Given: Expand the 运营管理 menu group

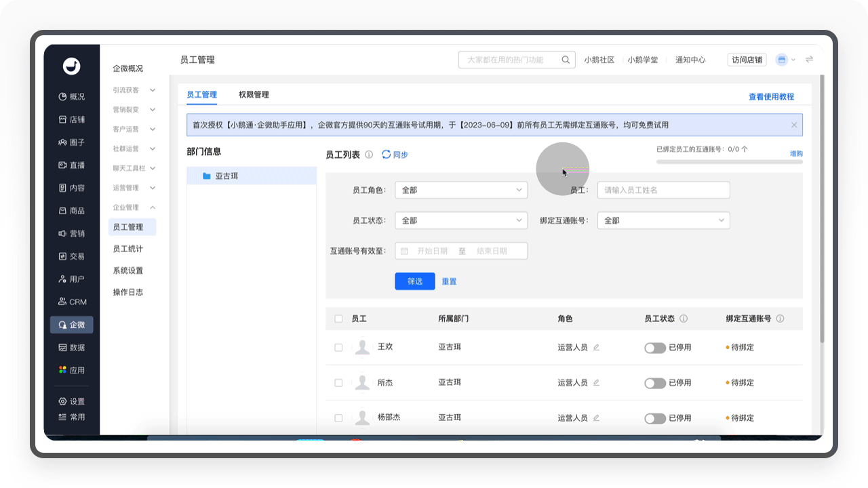Looking at the screenshot, I should [x=134, y=188].
